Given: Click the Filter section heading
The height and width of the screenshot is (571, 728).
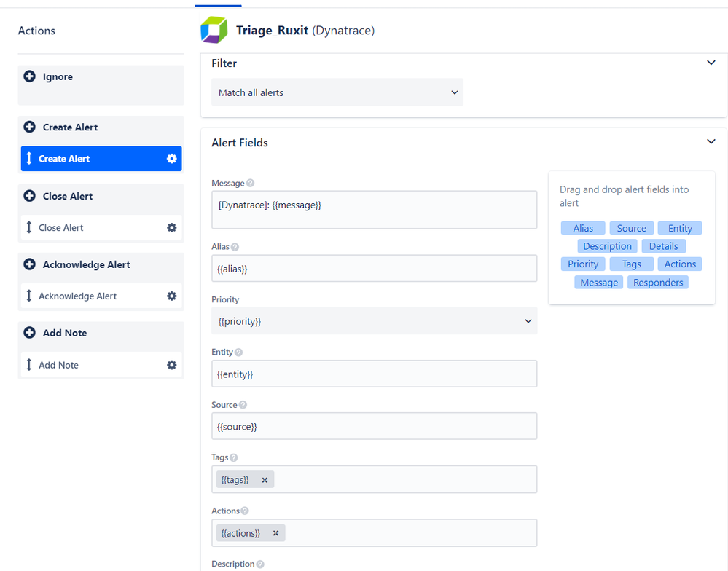Looking at the screenshot, I should 224,63.
